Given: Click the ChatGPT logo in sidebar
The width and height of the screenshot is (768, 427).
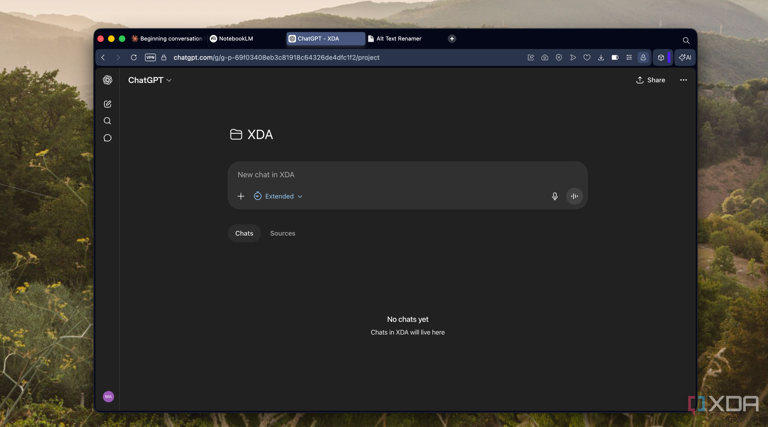Looking at the screenshot, I should click(108, 80).
